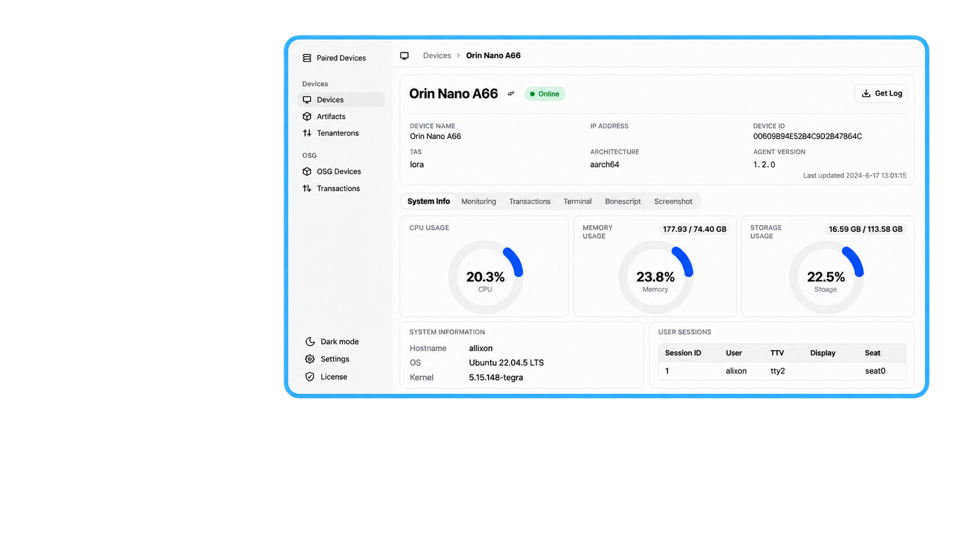954x560 pixels.
Task: Click the alixon user cell
Action: click(x=736, y=371)
